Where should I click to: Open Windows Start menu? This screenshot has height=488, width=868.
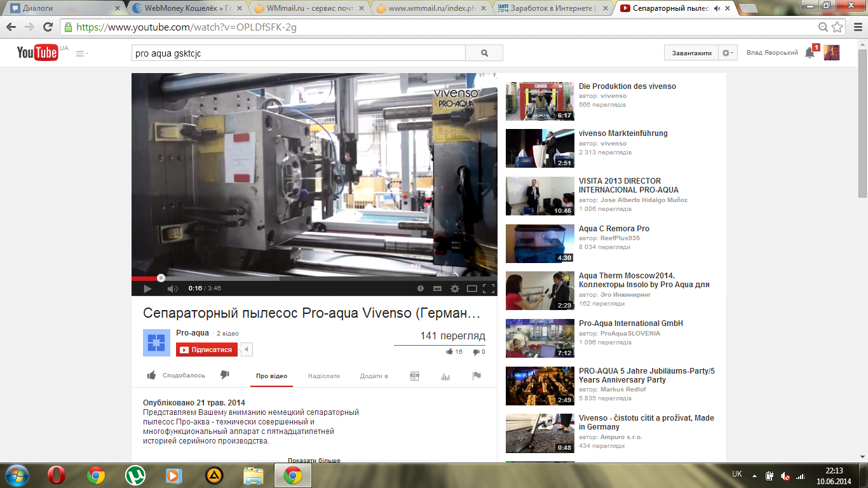click(x=17, y=475)
